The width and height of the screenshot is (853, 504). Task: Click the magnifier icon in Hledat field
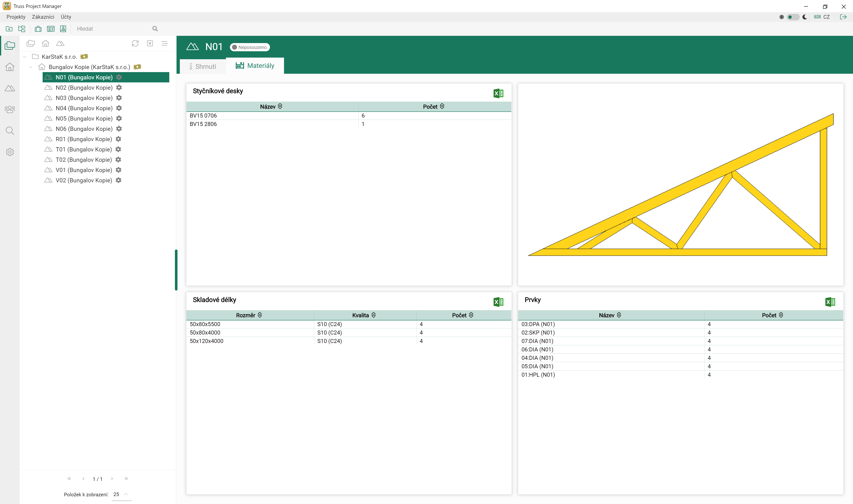(x=155, y=29)
